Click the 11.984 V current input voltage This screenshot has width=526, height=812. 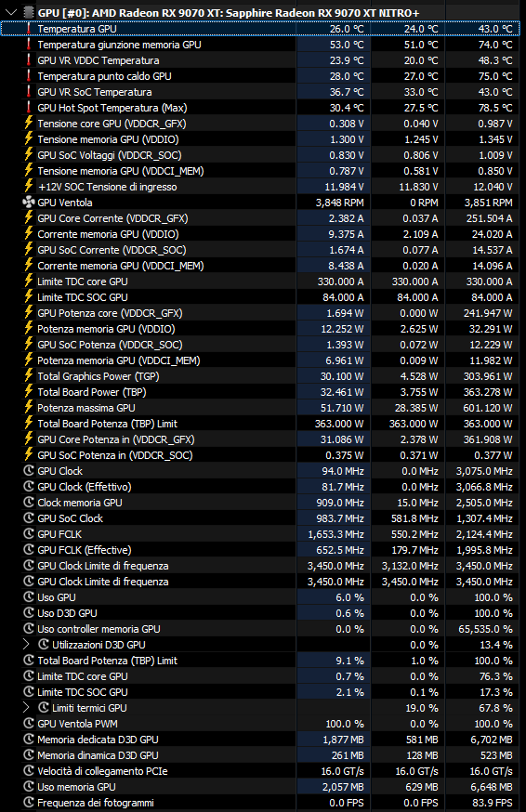tap(344, 187)
